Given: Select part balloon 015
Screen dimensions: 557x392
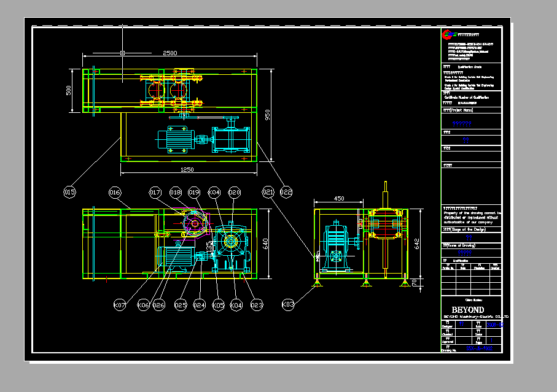Looking at the screenshot, I should point(70,193).
